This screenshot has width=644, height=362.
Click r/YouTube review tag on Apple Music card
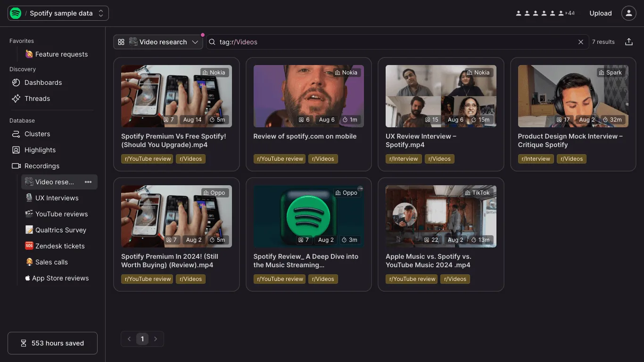(x=411, y=279)
